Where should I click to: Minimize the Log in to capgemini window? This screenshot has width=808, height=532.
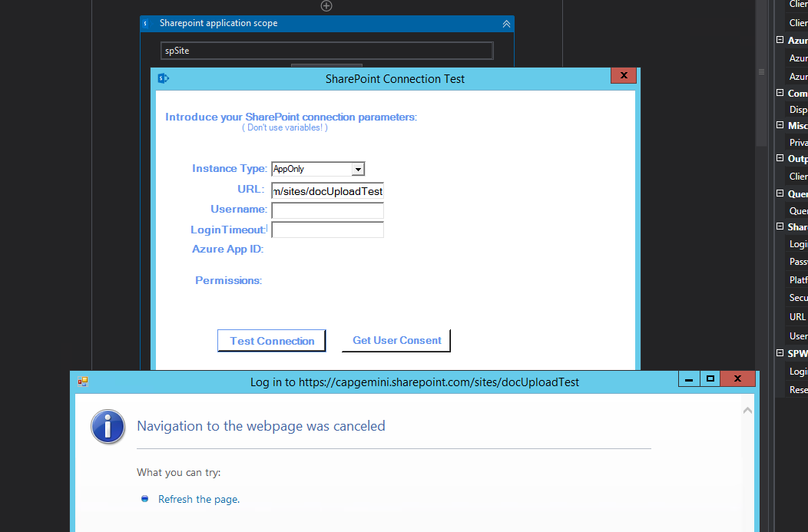coord(689,379)
